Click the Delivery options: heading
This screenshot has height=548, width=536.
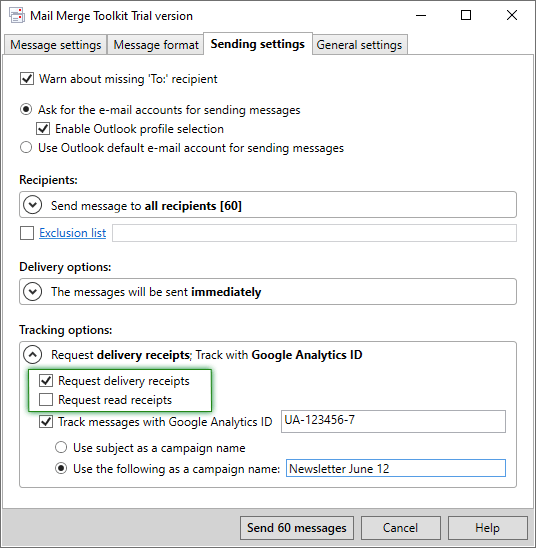tap(65, 267)
